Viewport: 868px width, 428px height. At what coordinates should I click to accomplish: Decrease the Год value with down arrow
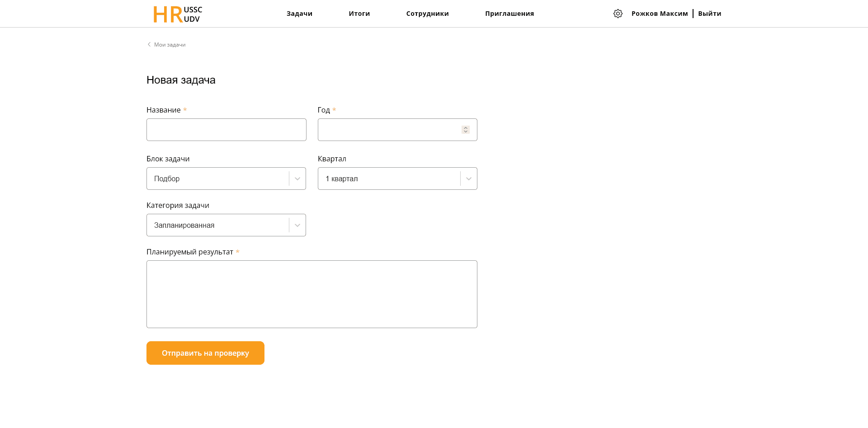(x=466, y=132)
